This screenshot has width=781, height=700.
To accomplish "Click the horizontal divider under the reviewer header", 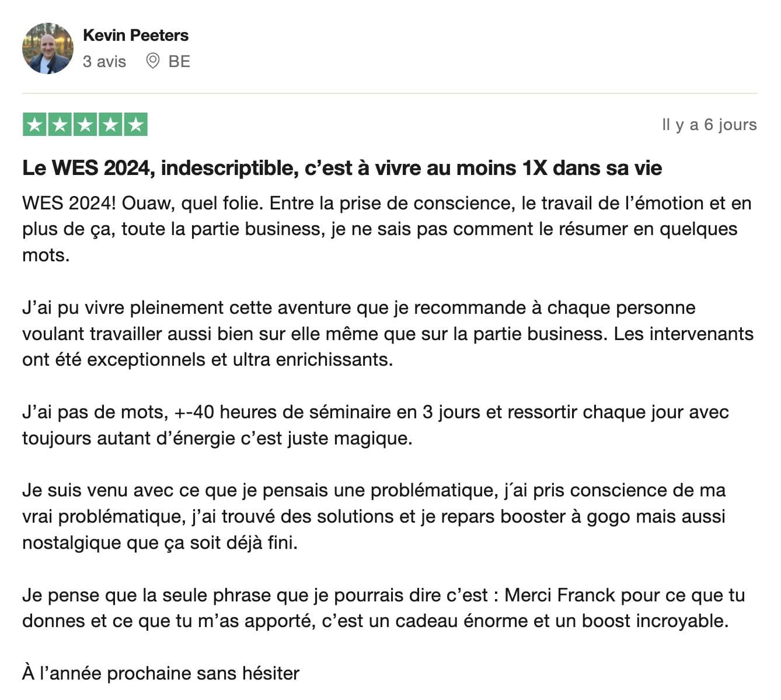I will [x=390, y=93].
